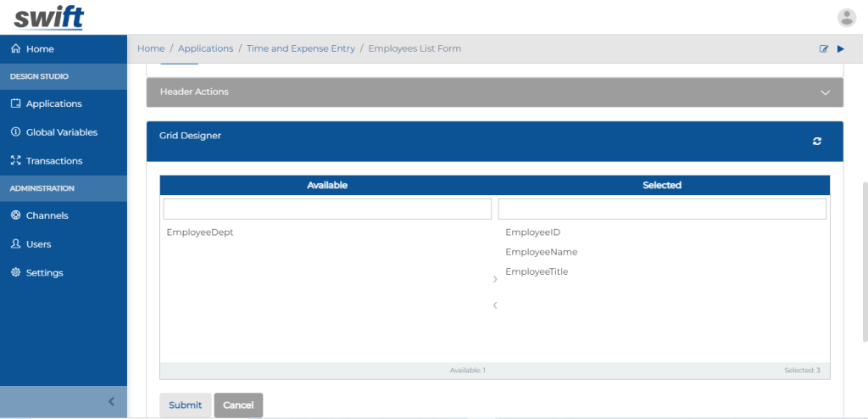Click the edit form icon in breadcrumb bar
868x419 pixels.
click(824, 49)
